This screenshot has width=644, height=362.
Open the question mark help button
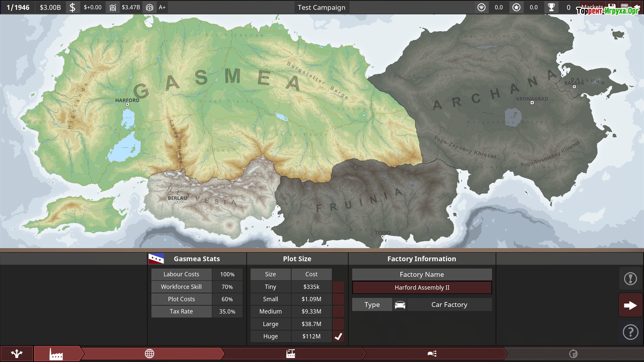point(630,332)
